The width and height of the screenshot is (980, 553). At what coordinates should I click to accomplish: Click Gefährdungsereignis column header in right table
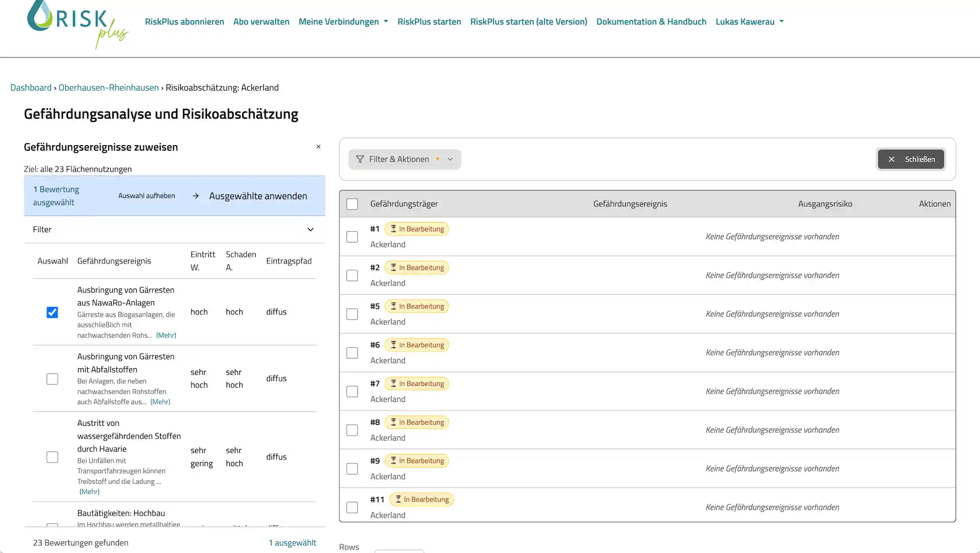click(x=630, y=204)
